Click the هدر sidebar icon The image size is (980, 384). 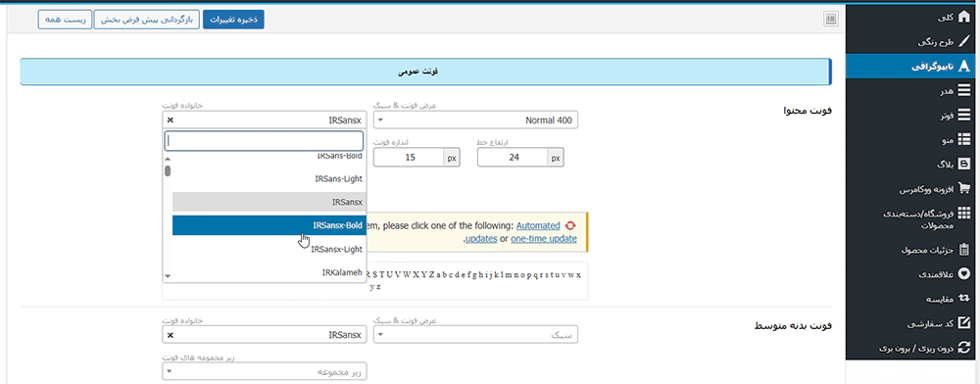(963, 91)
